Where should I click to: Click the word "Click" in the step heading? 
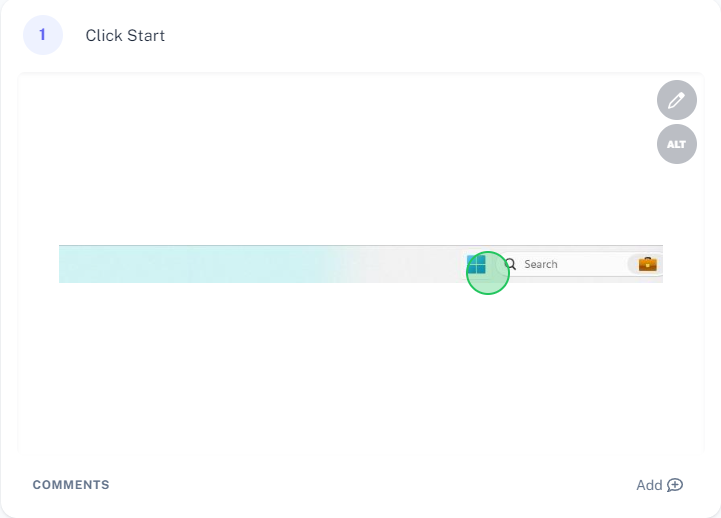click(x=104, y=35)
